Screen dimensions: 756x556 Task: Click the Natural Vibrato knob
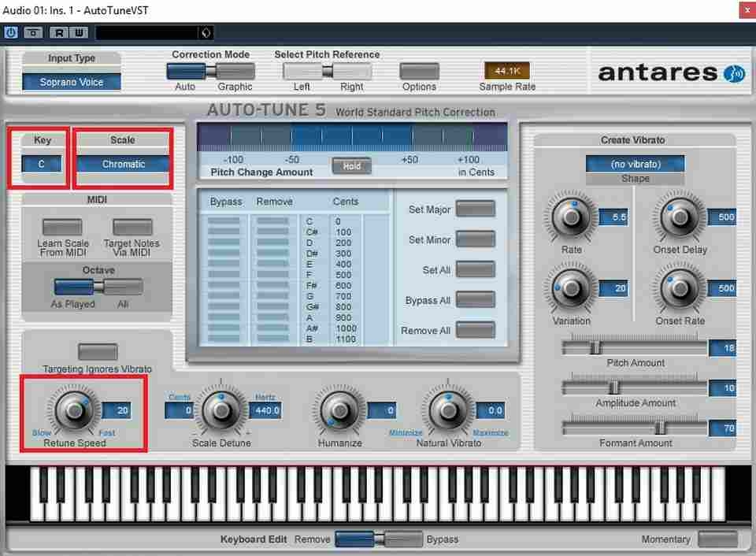point(448,410)
